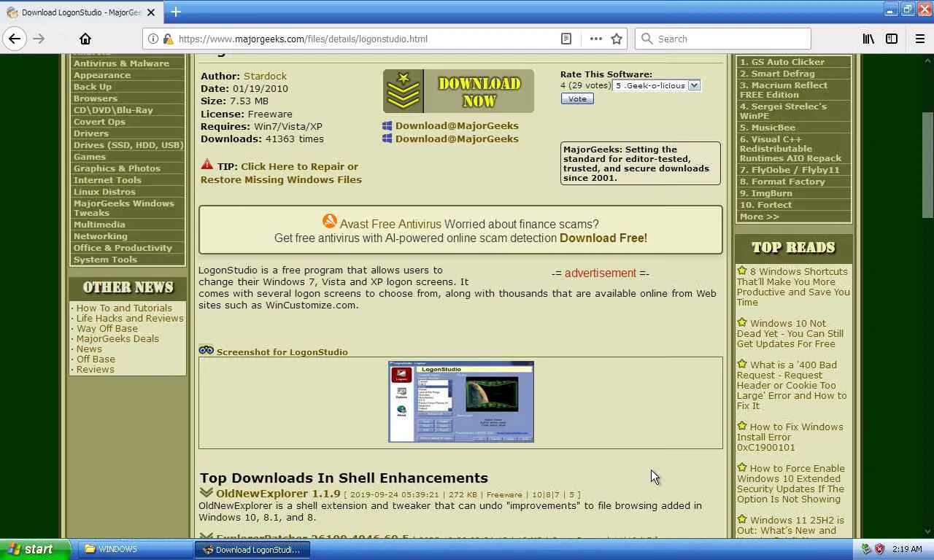934x560 pixels.
Task: Click the star beside Windows 10 Not Dead
Action: click(742, 322)
